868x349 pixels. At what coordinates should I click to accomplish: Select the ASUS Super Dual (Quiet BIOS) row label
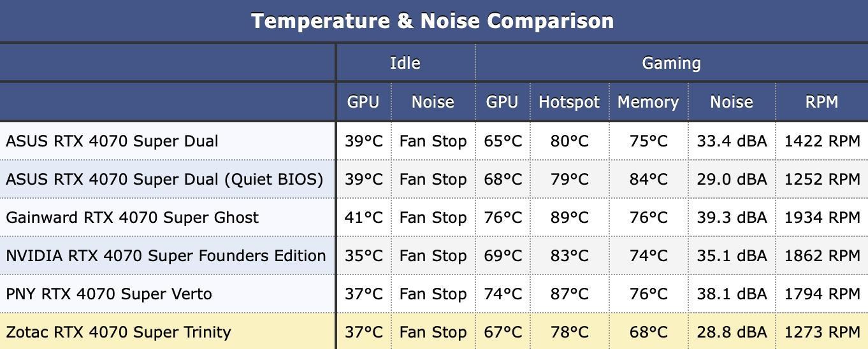click(x=164, y=179)
